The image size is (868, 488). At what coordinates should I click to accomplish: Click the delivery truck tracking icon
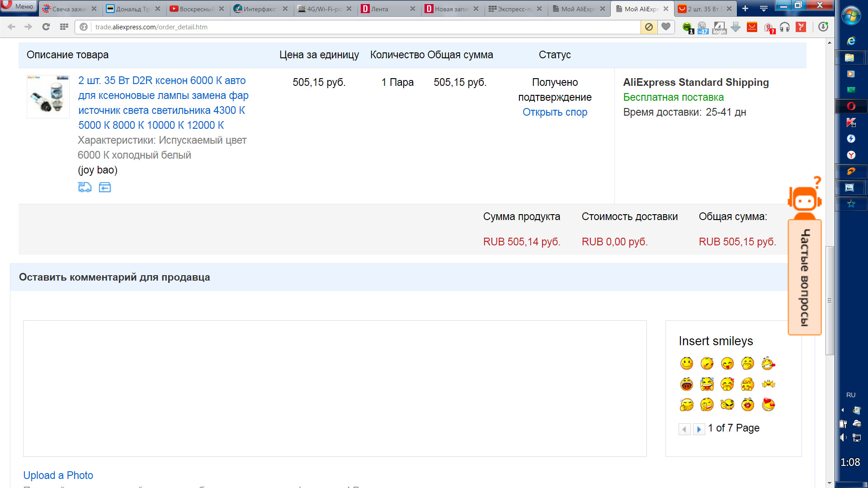pos(85,187)
